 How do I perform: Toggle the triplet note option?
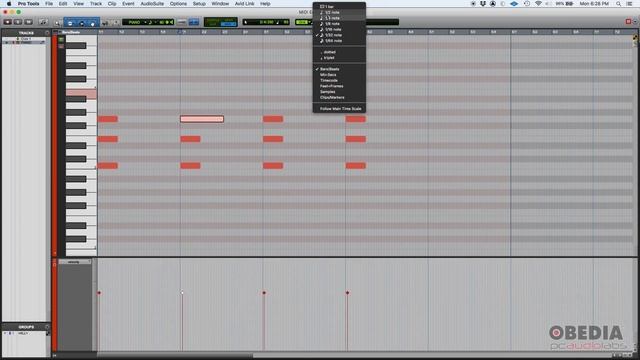click(x=339, y=58)
